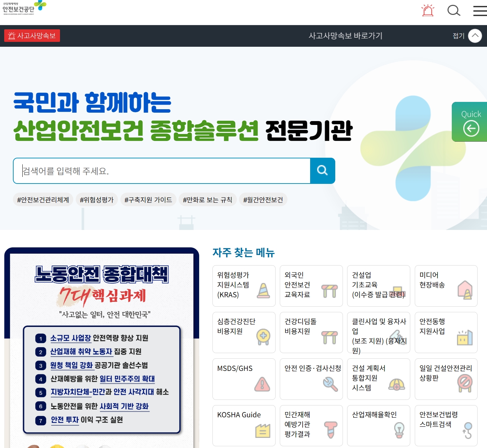
Task: Select the #위험성평가 hashtag filter
Action: coord(97,200)
